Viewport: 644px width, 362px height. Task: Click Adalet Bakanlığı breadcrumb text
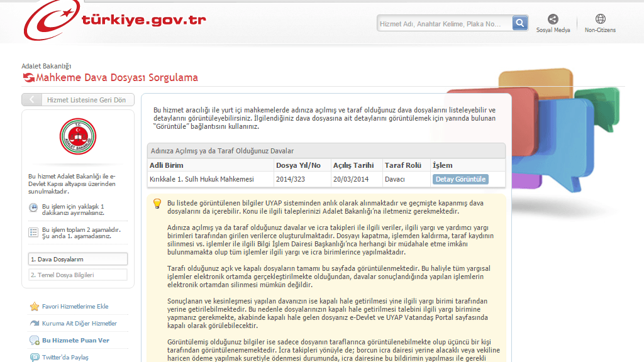[x=47, y=66]
